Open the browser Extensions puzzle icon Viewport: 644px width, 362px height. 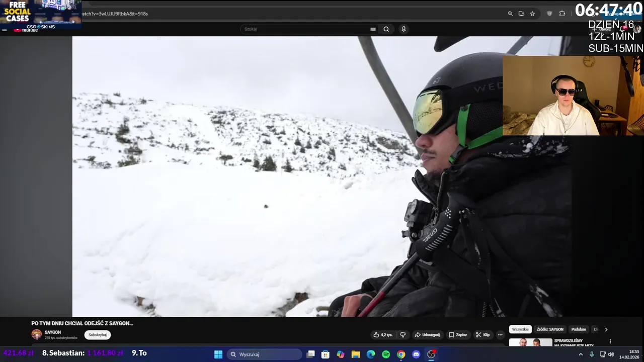562,14
